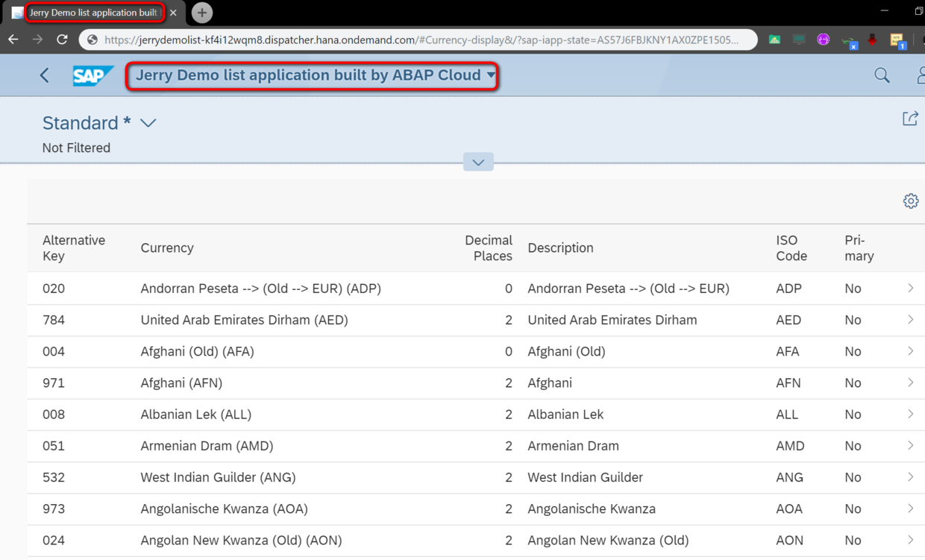The width and height of the screenshot is (925, 560).
Task: Click the Primary column header
Action: click(859, 248)
